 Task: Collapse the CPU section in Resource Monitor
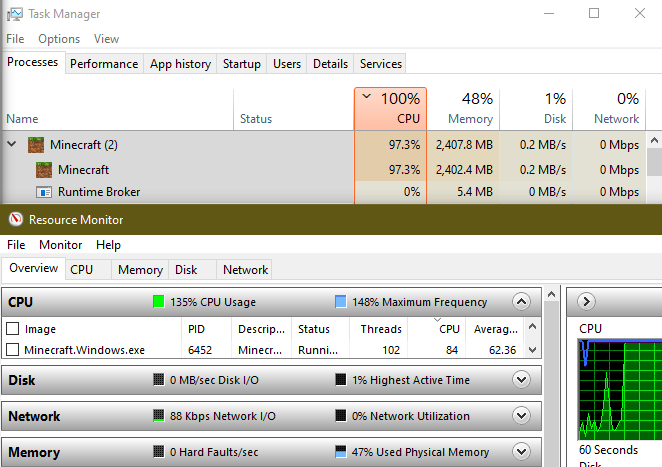coord(521,302)
